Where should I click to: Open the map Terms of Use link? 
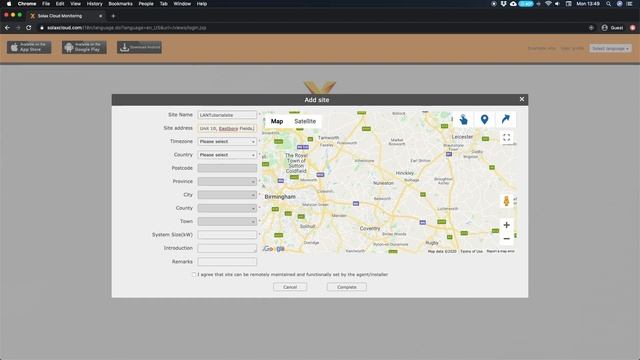[471, 251]
